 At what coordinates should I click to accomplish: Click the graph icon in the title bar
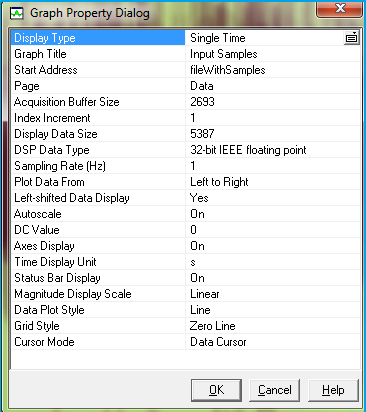click(17, 14)
